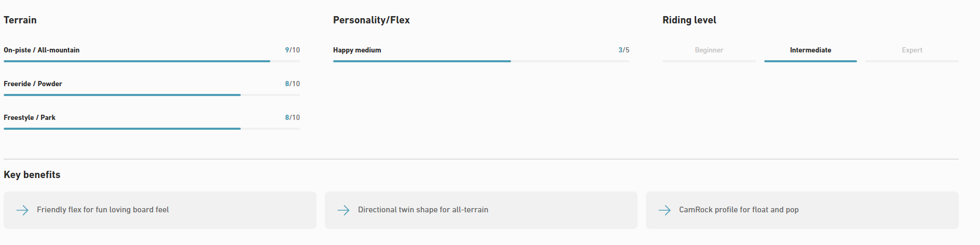Select the Expert riding level
This screenshot has height=245, width=980.
912,50
